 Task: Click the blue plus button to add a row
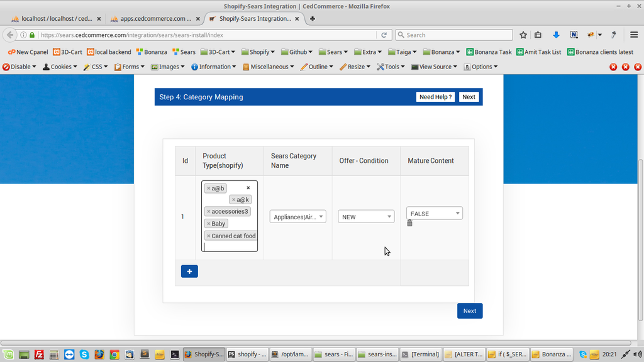click(189, 271)
